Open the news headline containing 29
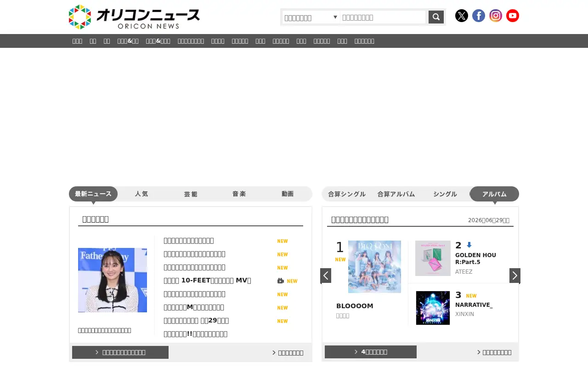 tap(196, 321)
